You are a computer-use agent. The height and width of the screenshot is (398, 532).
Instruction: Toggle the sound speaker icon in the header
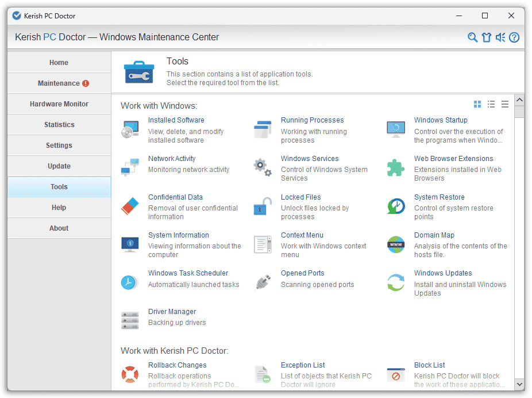500,37
